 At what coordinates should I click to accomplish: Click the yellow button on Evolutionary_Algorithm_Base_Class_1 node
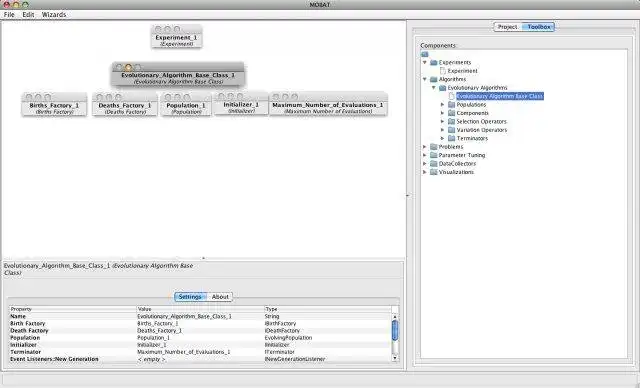pyautogui.click(x=128, y=67)
